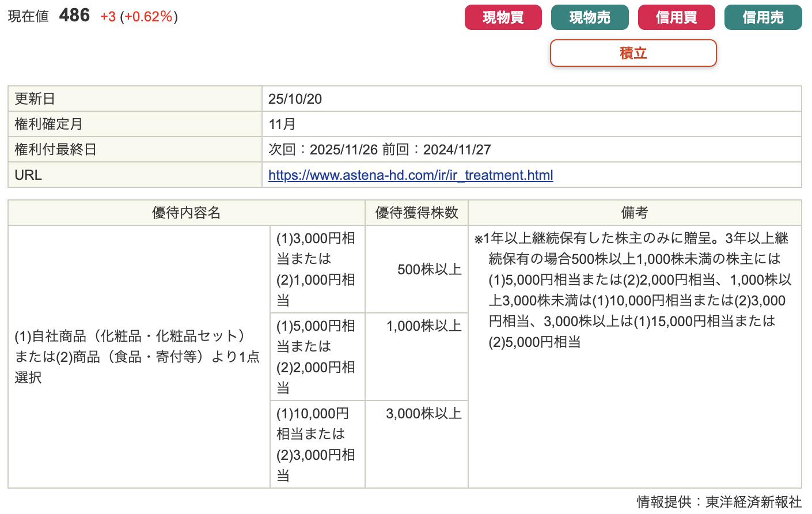The width and height of the screenshot is (812, 514).
Task: Click the +3 (+0.62%) price change
Action: click(139, 17)
